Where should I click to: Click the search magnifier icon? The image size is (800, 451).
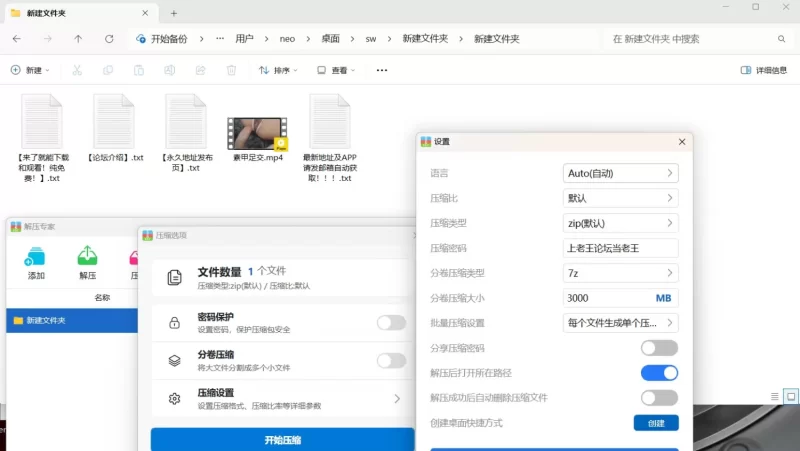(x=781, y=39)
